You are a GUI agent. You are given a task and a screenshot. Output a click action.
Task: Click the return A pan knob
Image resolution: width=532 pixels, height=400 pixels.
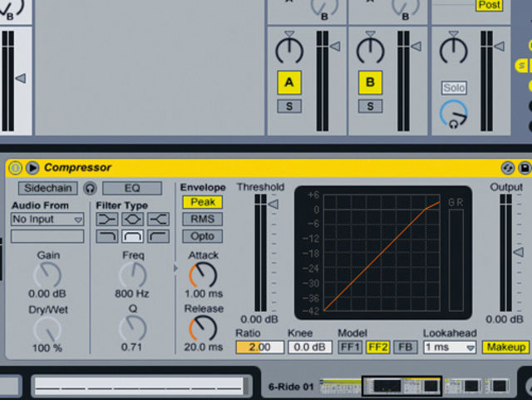point(289,50)
